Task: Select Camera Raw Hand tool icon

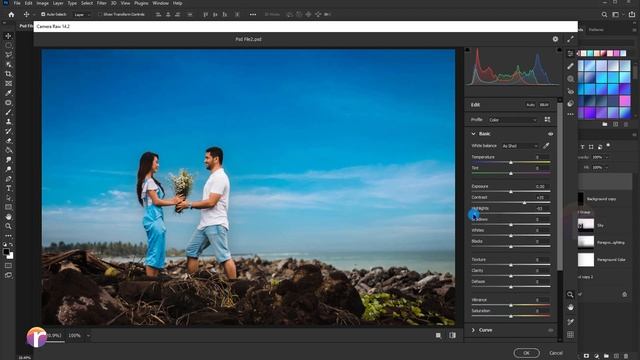Action: [570, 307]
